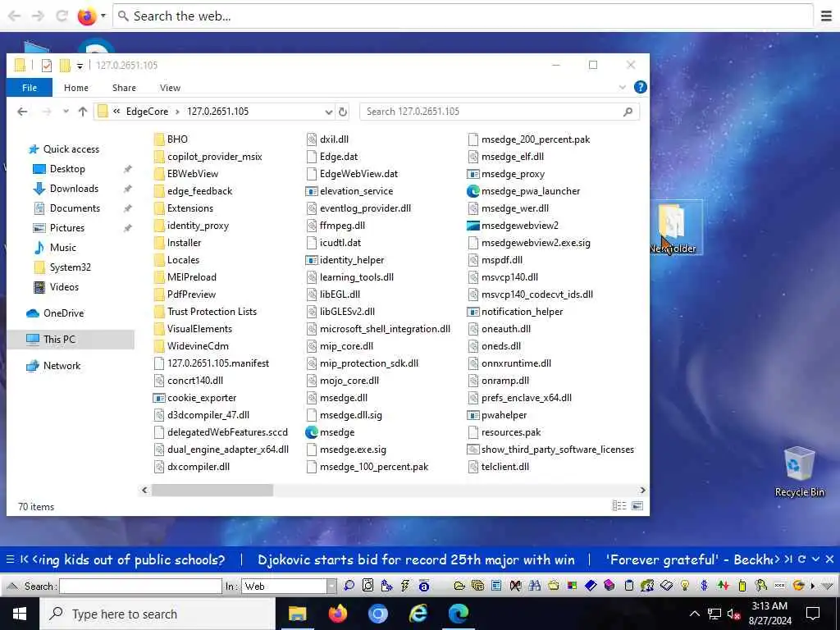Switch to large icons view icon
Screen dimensions: 840x630
coord(637,505)
